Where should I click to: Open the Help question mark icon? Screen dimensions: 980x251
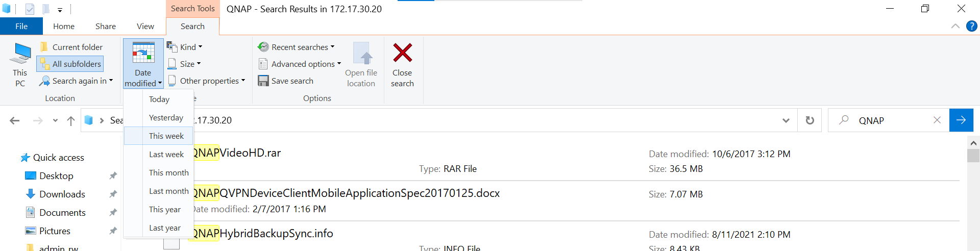971,26
